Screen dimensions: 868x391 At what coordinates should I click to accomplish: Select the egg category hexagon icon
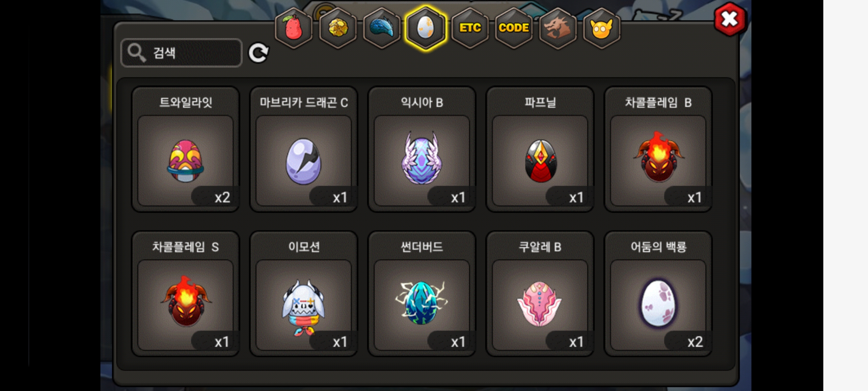pos(426,28)
